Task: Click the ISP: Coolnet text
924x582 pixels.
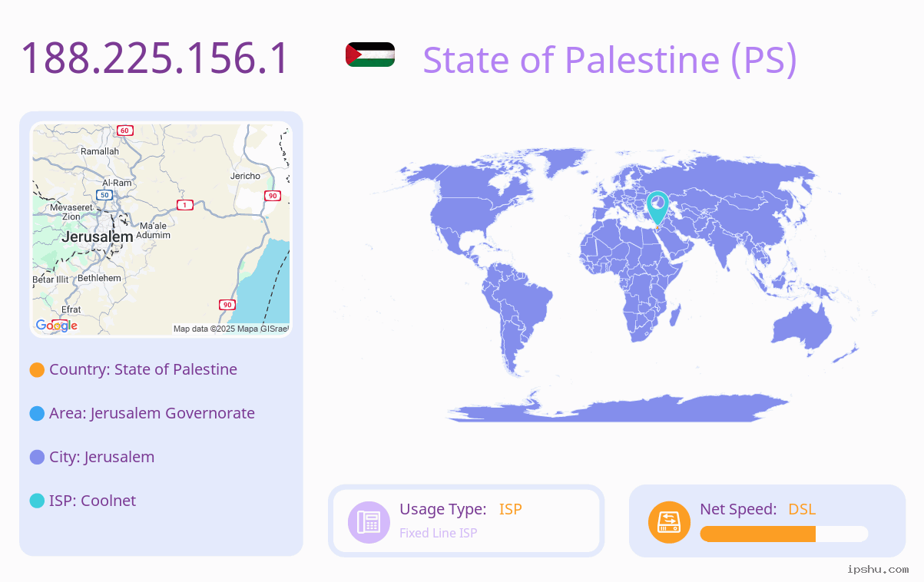Action: pos(92,501)
